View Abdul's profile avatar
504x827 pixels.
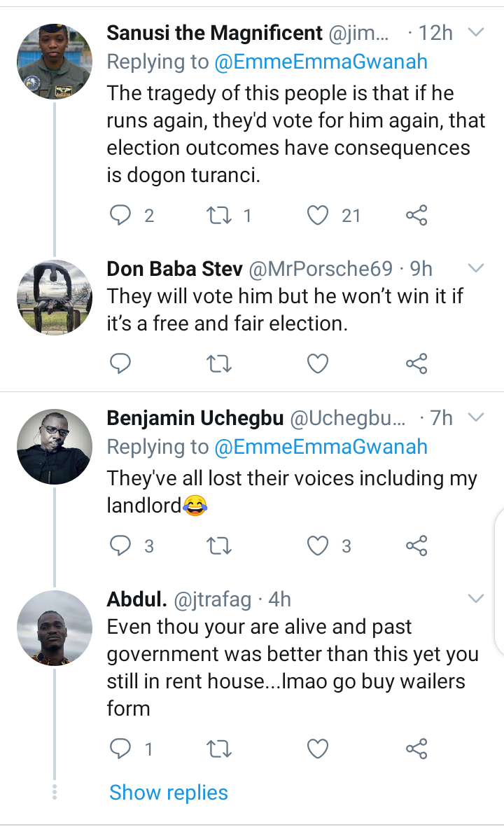pyautogui.click(x=55, y=628)
